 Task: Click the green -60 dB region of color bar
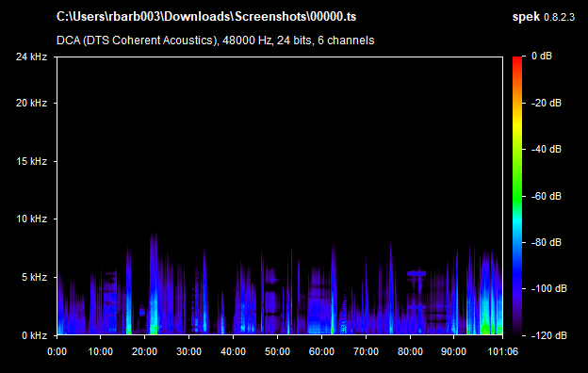click(x=517, y=196)
